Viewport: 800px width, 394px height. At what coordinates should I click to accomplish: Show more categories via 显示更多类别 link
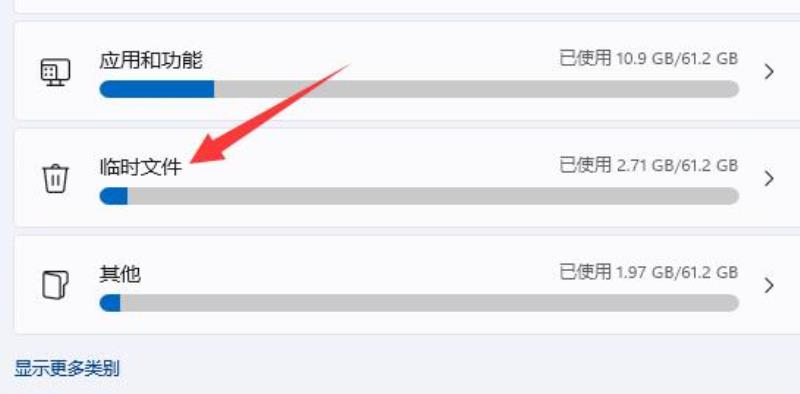coord(67,368)
